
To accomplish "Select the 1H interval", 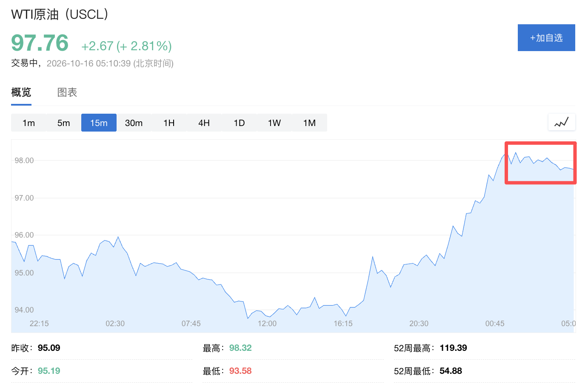I will [169, 123].
